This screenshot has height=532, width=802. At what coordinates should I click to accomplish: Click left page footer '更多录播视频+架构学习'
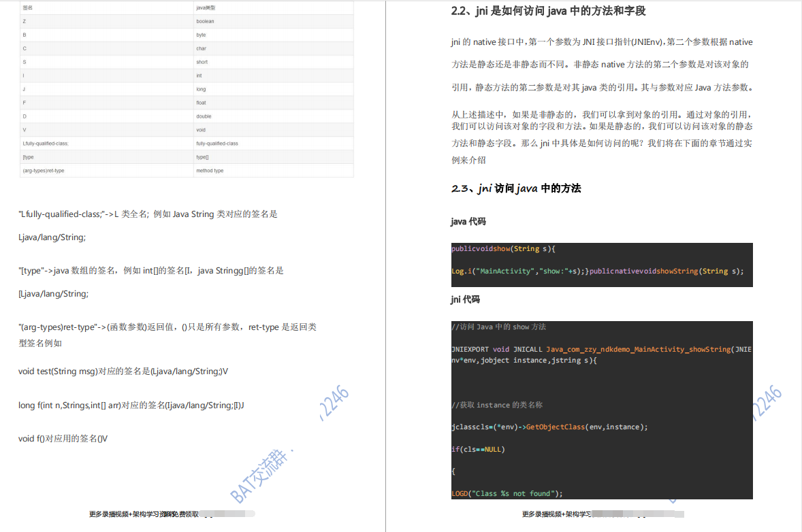tap(125, 514)
